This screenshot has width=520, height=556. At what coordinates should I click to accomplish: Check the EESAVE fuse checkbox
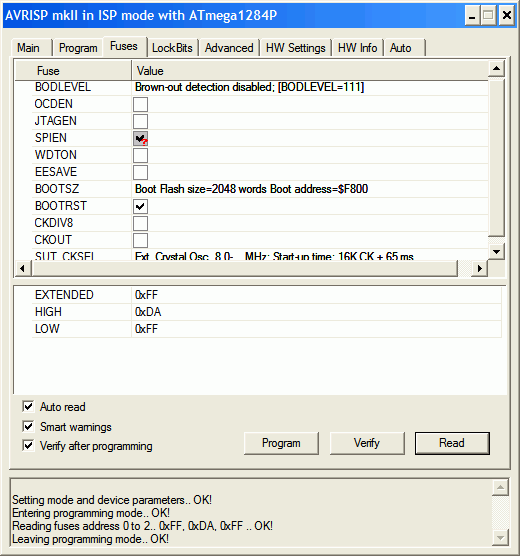tap(140, 172)
